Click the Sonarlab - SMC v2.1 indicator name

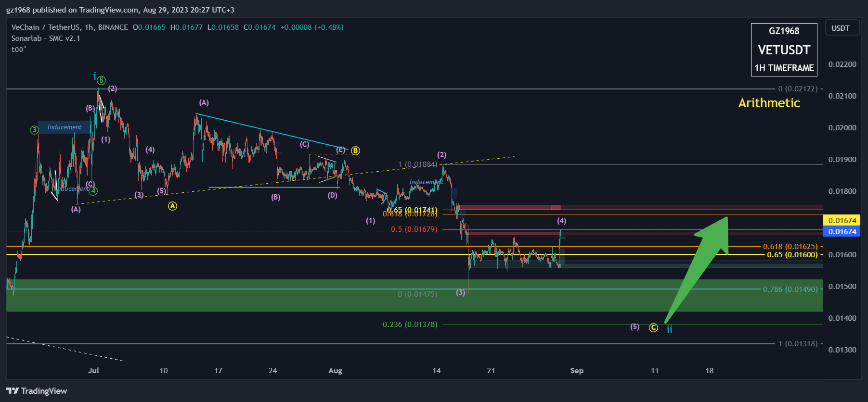click(46, 38)
